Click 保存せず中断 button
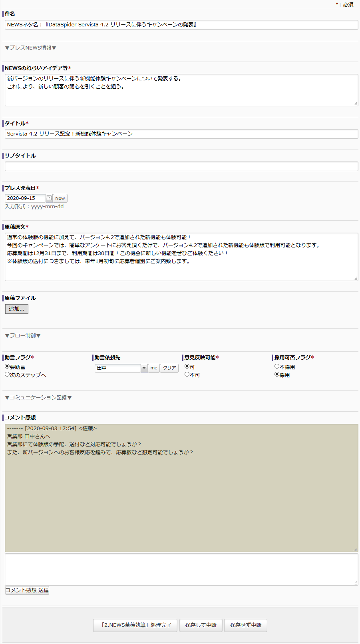 [246, 625]
